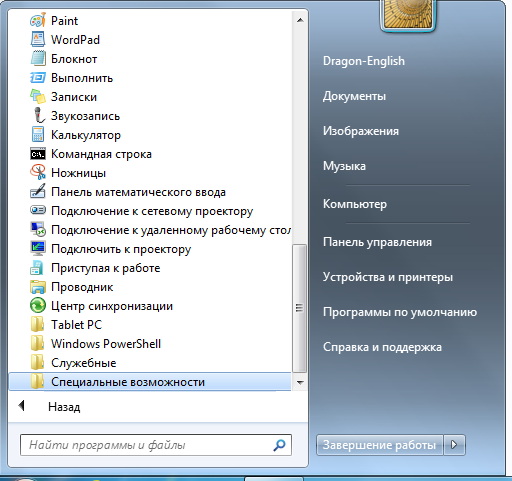This screenshot has height=481, width=512.
Task: Click the Служебные folder icon
Action: 37,362
